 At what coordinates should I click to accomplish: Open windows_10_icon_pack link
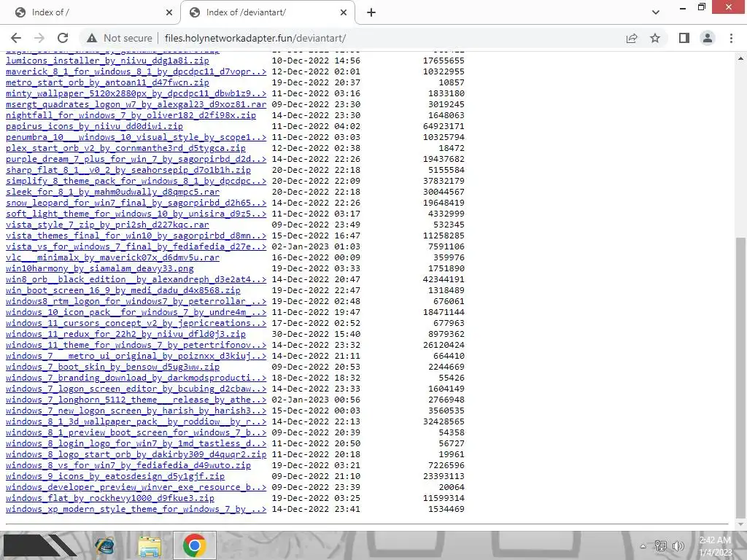pyautogui.click(x=136, y=312)
